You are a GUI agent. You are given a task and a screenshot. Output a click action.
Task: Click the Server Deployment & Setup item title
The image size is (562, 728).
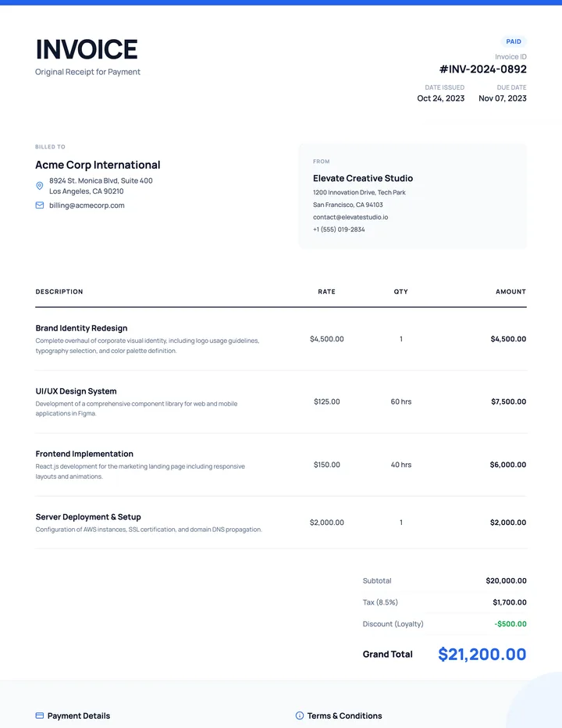[88, 517]
